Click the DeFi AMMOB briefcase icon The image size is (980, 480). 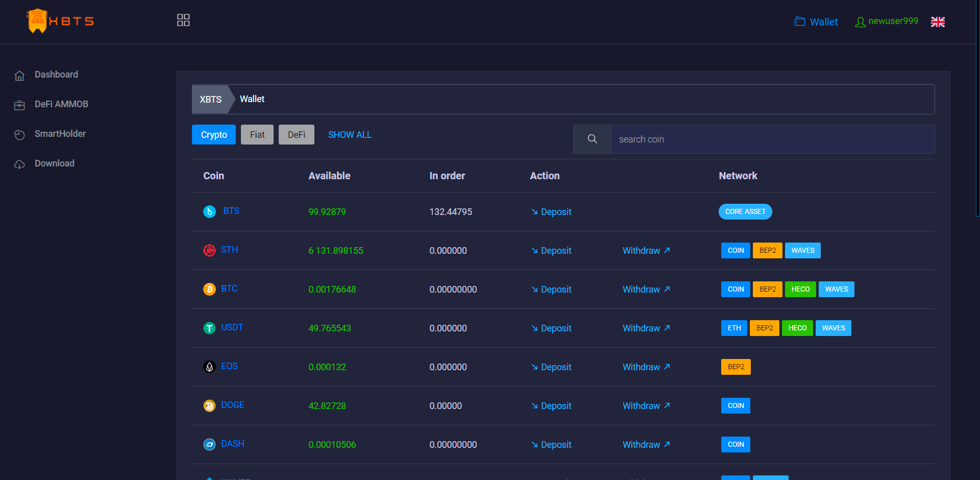point(19,105)
